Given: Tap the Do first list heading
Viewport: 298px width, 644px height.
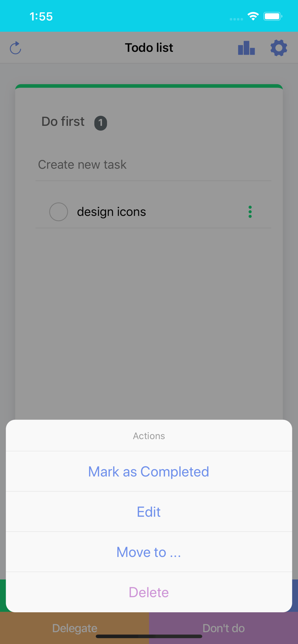Looking at the screenshot, I should (x=63, y=122).
